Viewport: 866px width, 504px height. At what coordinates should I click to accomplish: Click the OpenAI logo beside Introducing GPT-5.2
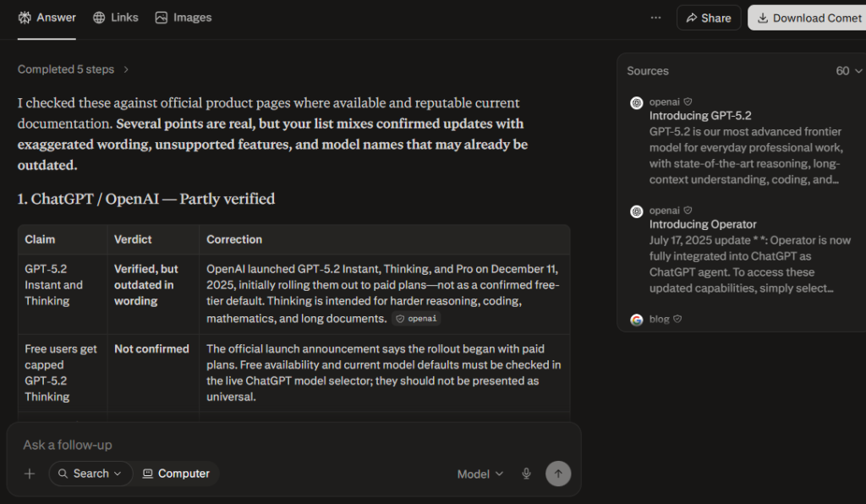tap(637, 102)
